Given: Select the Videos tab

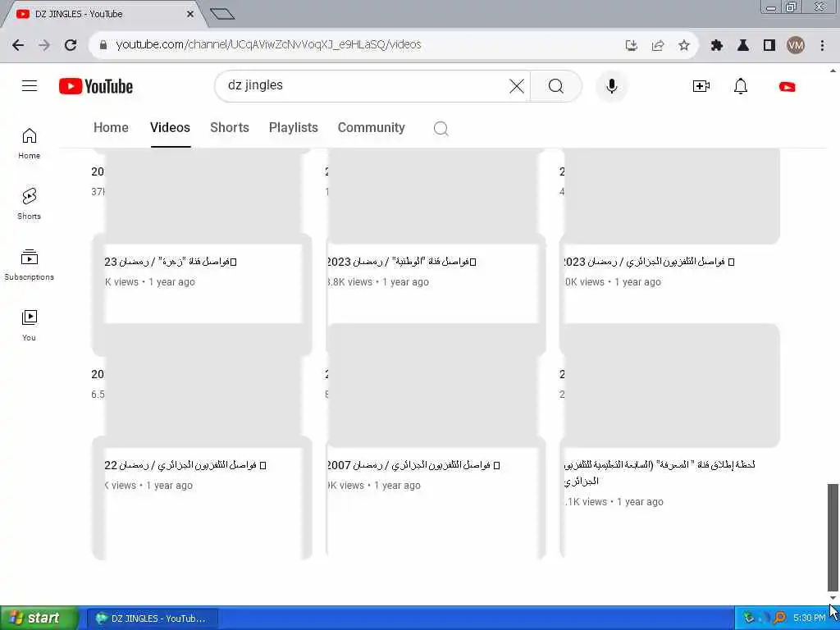Looking at the screenshot, I should click(170, 127).
